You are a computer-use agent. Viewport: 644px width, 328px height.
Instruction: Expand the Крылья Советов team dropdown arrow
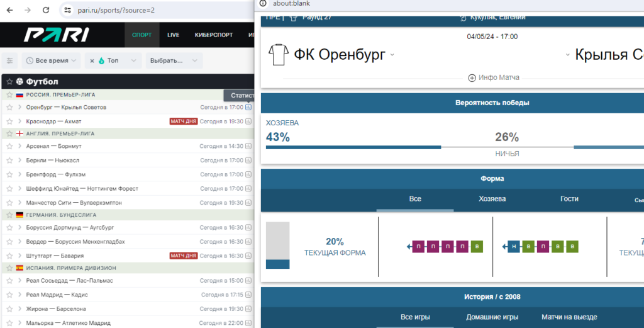pos(568,55)
